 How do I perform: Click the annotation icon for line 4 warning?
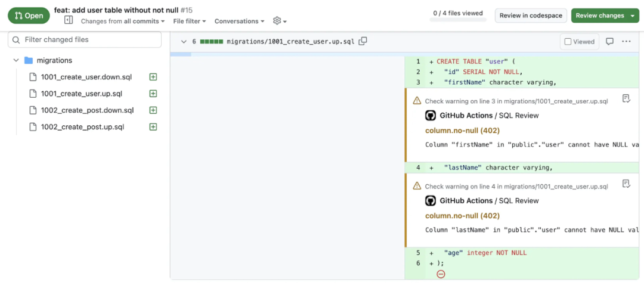[626, 184]
